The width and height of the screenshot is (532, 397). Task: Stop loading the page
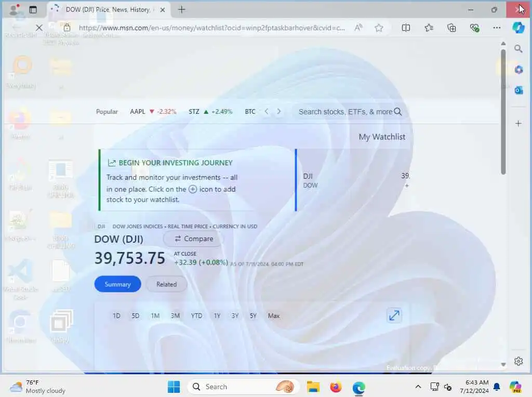pos(39,28)
